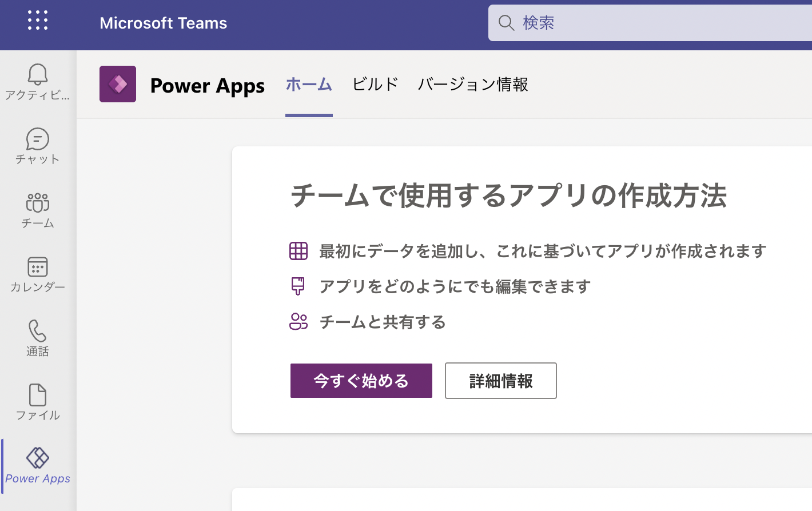Viewport: 812px width, 511px height.
Task: Click the Microsoft Teams title text
Action: 164,23
